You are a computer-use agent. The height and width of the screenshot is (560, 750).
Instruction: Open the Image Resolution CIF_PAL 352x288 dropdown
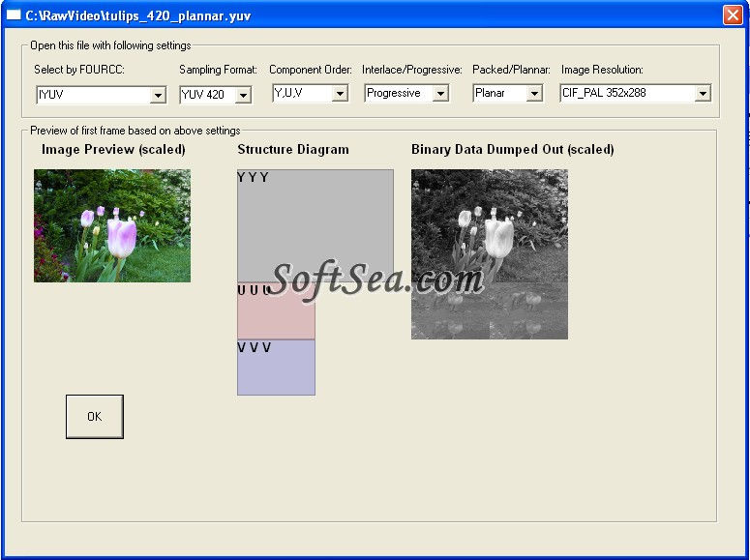coord(635,93)
